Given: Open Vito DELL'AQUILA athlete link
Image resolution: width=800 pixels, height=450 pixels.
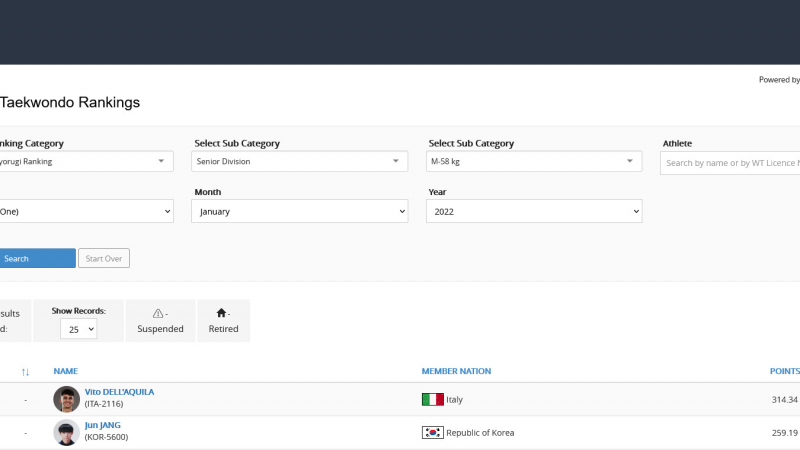Looking at the screenshot, I should point(119,392).
